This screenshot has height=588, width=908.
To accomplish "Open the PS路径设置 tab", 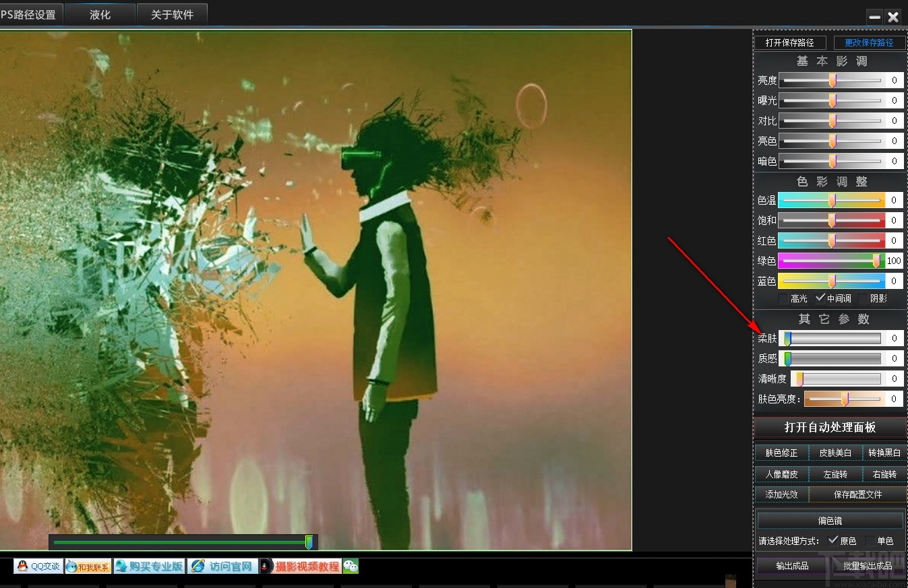I will point(30,14).
